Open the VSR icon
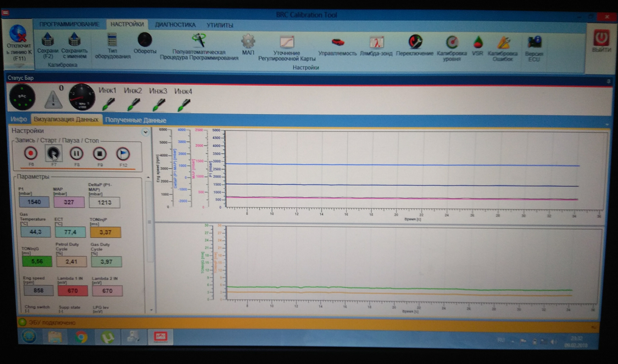This screenshot has height=364, width=618. (x=478, y=42)
